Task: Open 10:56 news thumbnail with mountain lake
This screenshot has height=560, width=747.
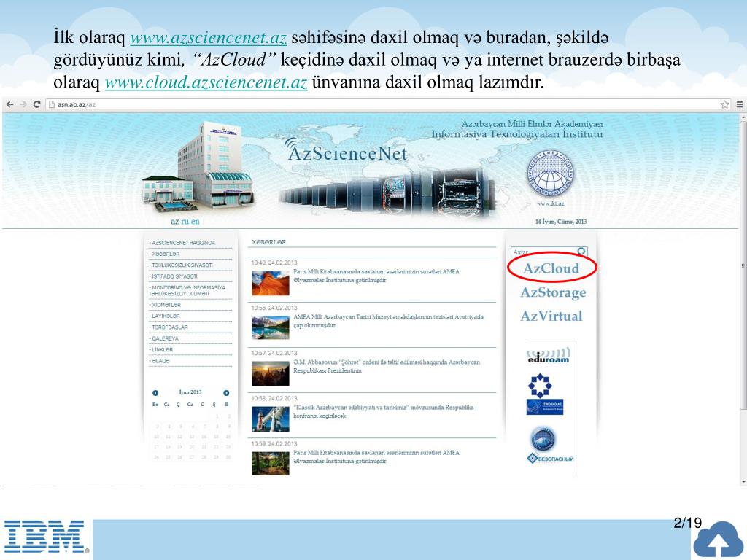Action: (270, 327)
